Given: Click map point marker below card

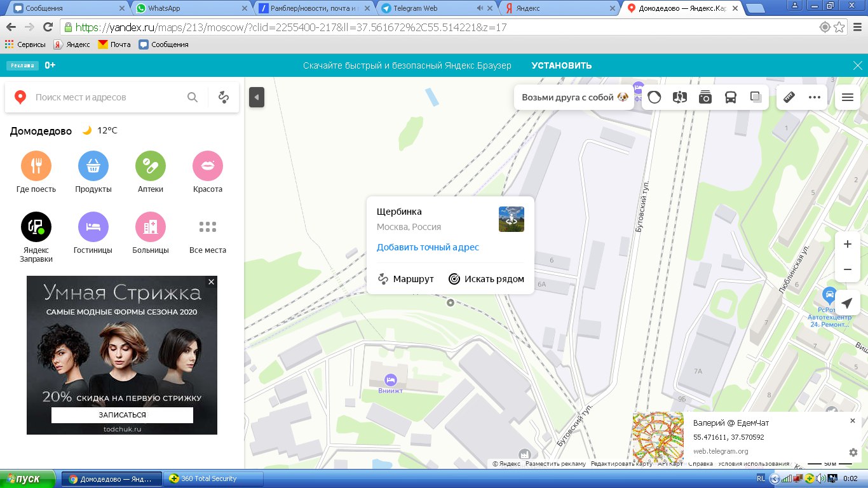Looking at the screenshot, I should click(451, 302).
